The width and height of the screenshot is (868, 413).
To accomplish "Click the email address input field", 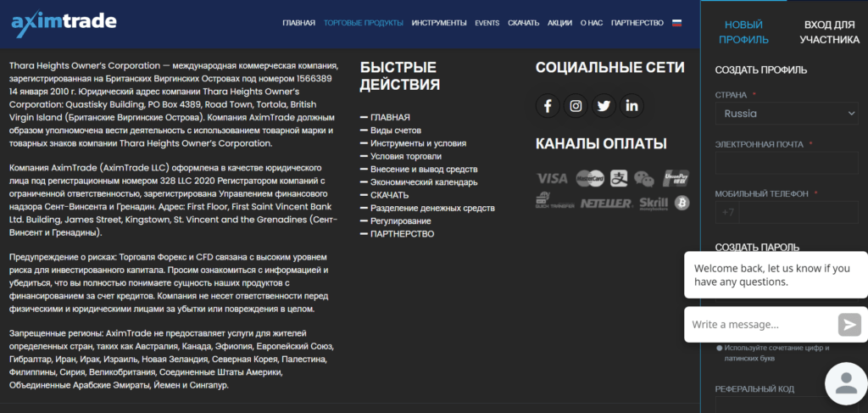I will tap(787, 165).
